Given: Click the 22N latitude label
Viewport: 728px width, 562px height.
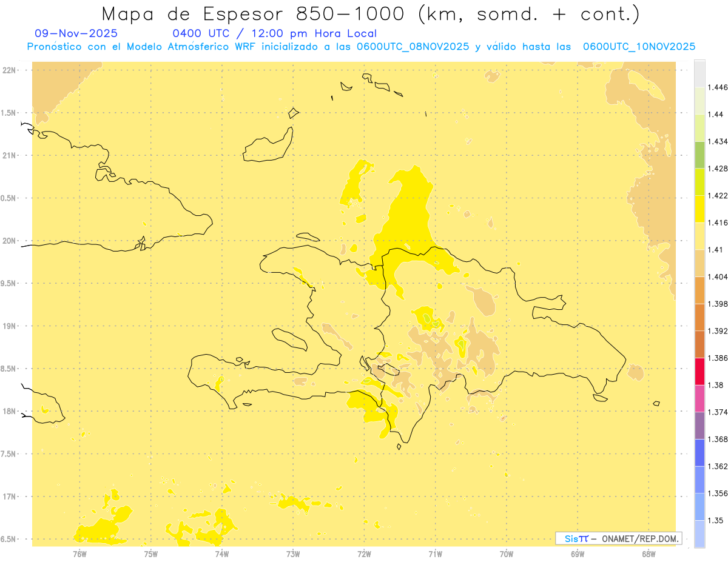Looking at the screenshot, I should [8, 70].
